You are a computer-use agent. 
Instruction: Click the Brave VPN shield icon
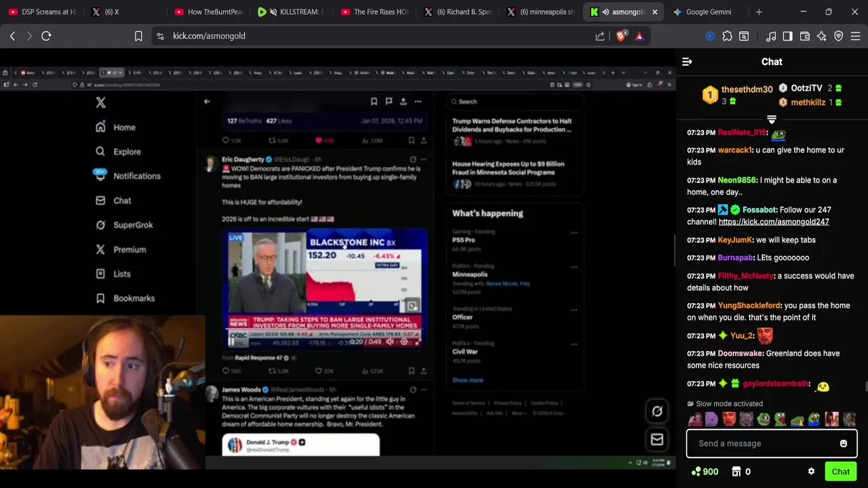pos(839,36)
